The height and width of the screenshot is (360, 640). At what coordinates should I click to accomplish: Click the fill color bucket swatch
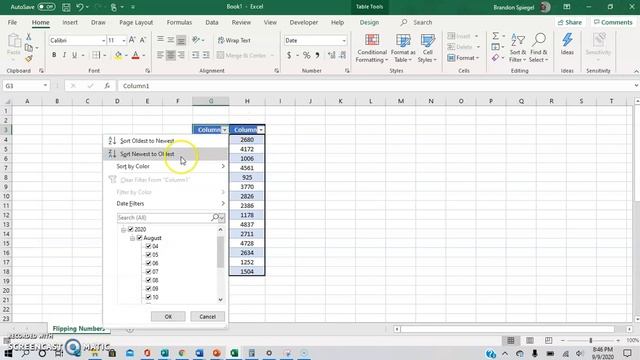coord(118,55)
